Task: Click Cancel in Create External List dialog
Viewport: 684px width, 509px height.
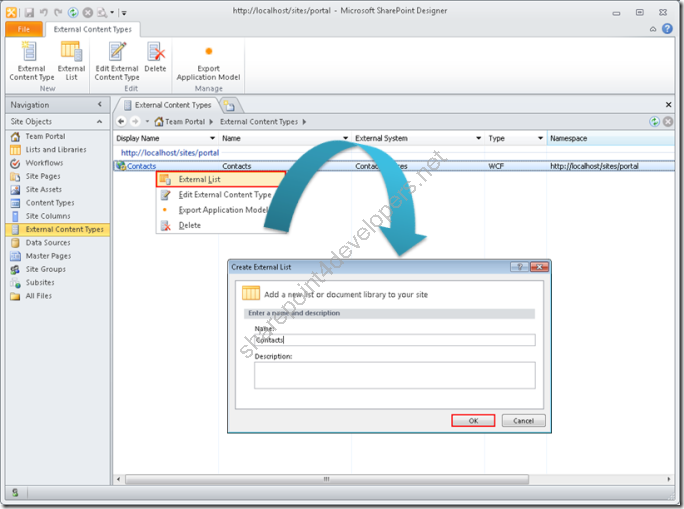Action: pyautogui.click(x=523, y=420)
